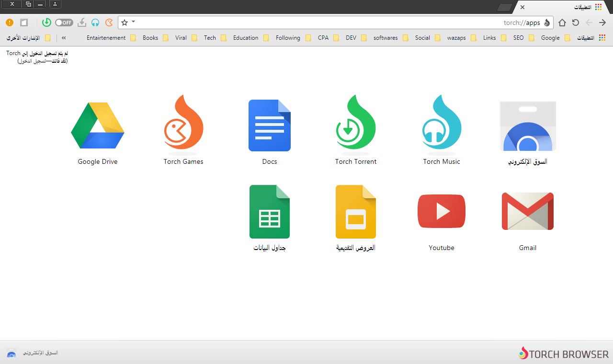613x364 pixels.
Task: Click the blue headphones music toolbar icon
Action: (x=95, y=23)
